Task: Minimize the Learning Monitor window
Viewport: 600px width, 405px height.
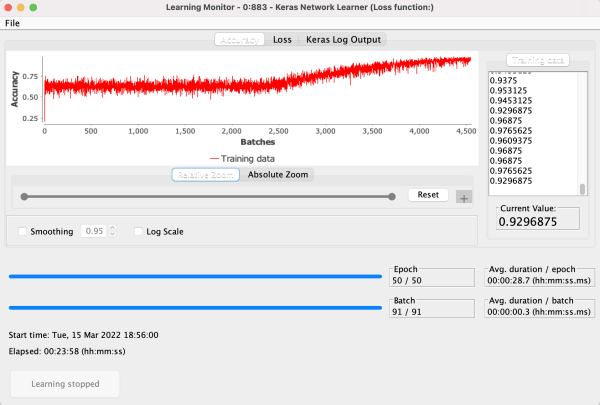Action: click(21, 7)
